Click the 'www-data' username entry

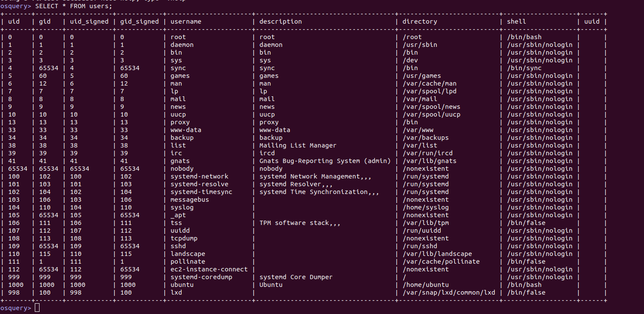[186, 130]
